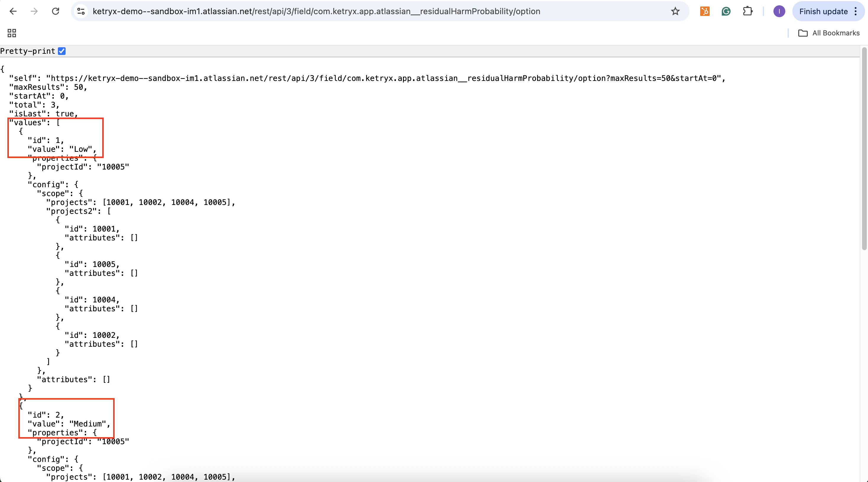Click the "value": "Low" line
Screen dimensions: 868x482
62,149
